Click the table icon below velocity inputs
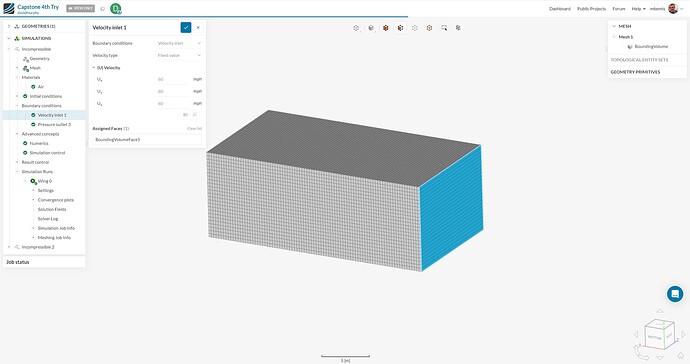The image size is (690, 364). point(185,114)
